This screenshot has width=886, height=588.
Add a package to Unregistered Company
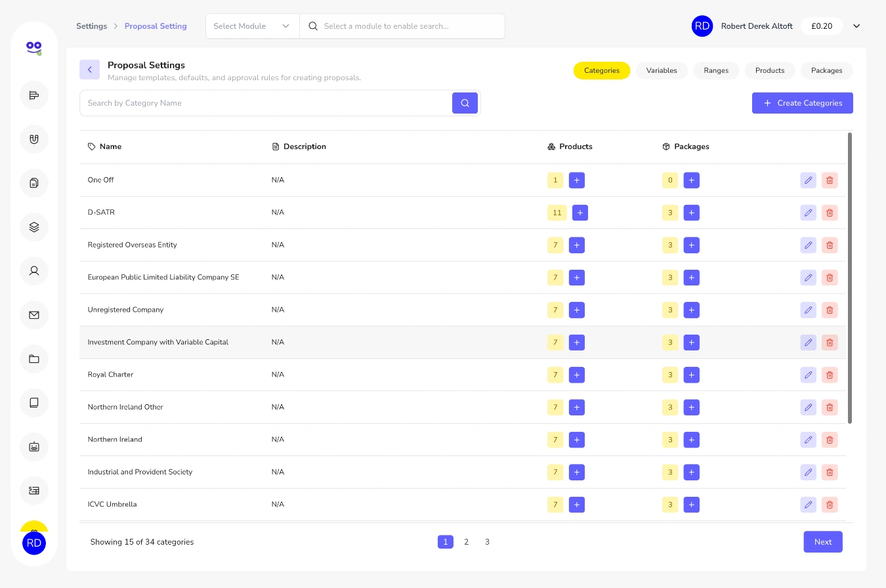(x=692, y=310)
